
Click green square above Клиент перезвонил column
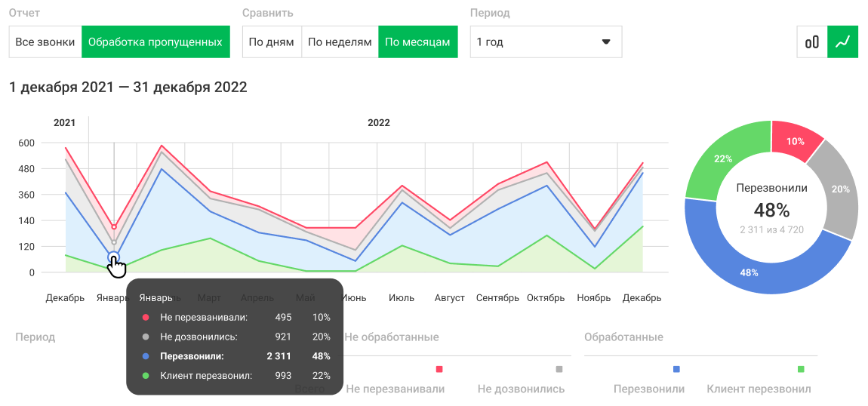pyautogui.click(x=801, y=369)
